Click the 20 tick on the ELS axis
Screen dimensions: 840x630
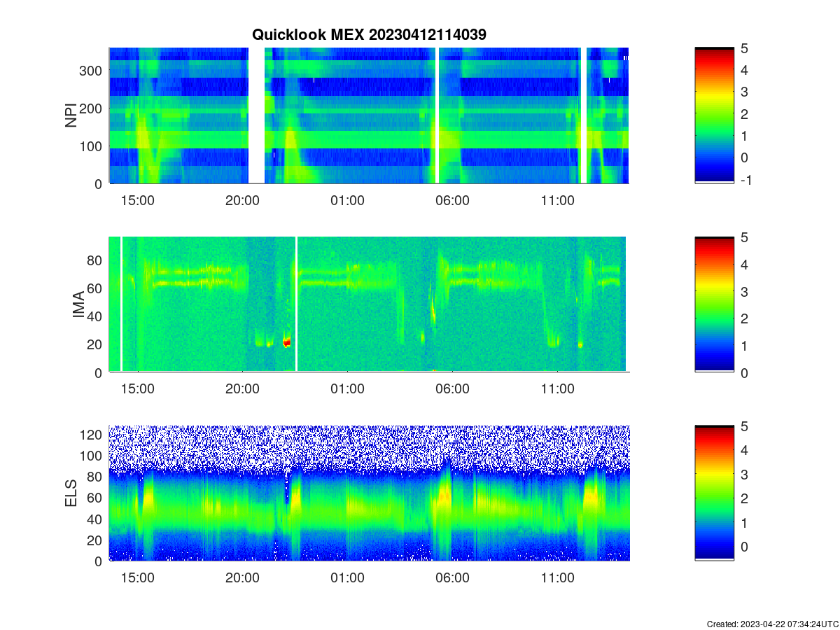[x=96, y=540]
